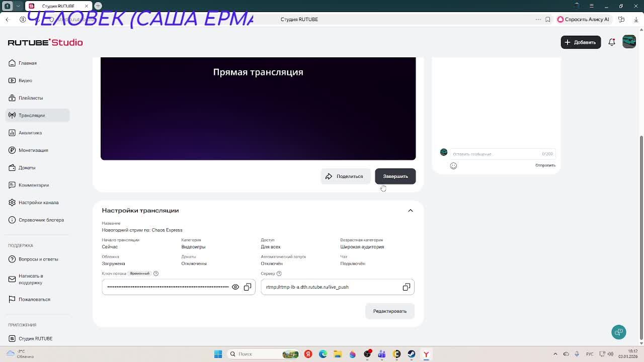Click Поделиться to share the stream
The height and width of the screenshot is (362, 644).
pyautogui.click(x=346, y=176)
